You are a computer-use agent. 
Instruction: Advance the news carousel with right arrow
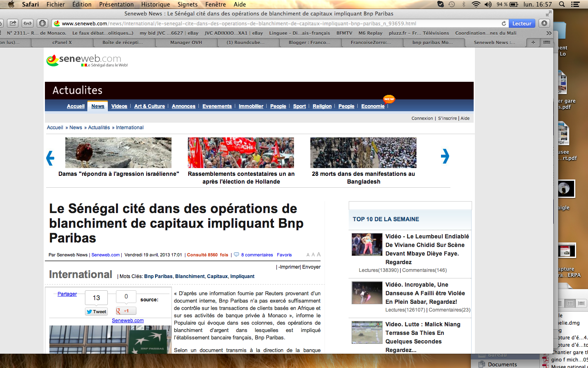pos(445,156)
